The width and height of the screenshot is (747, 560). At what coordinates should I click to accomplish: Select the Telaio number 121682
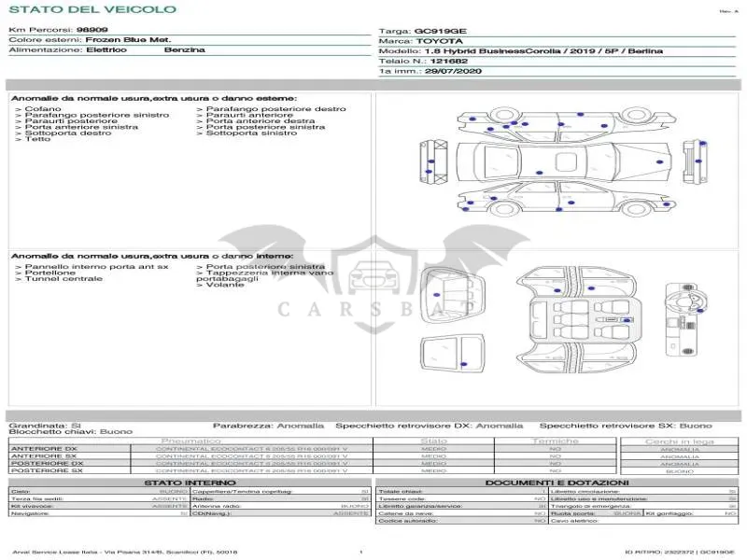pos(449,61)
